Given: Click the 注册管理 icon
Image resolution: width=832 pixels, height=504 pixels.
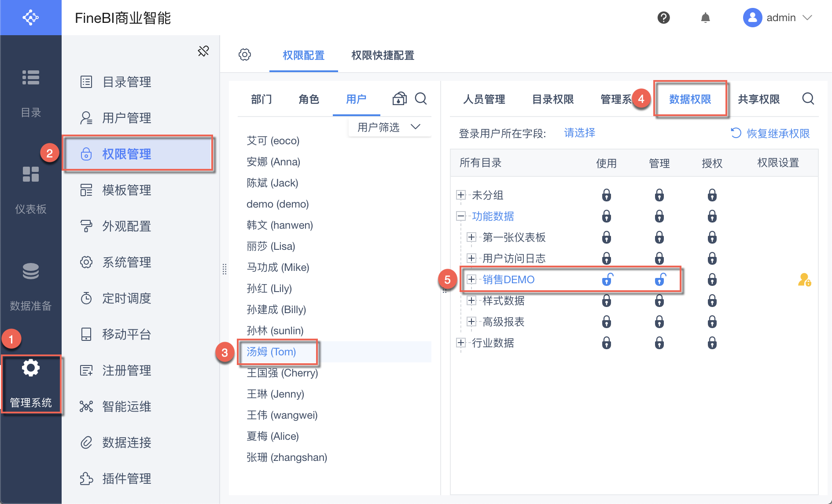Looking at the screenshot, I should coord(86,370).
